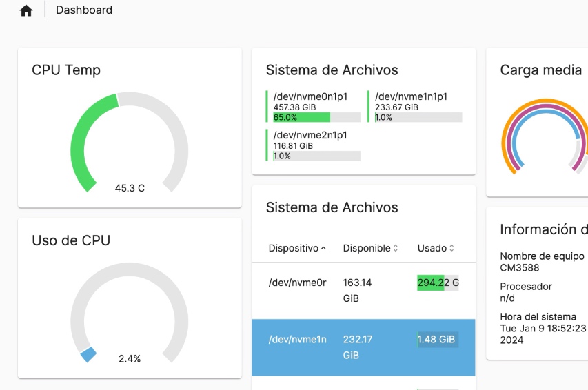This screenshot has height=390, width=588.
Task: Click the 163.14 GiB available cell
Action: coord(357,290)
